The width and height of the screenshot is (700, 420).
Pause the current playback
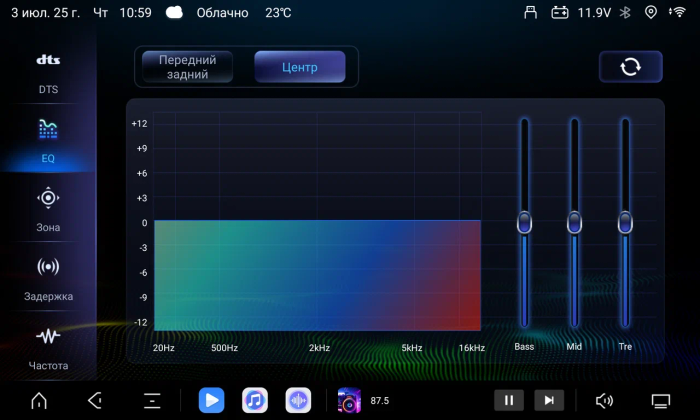point(509,400)
